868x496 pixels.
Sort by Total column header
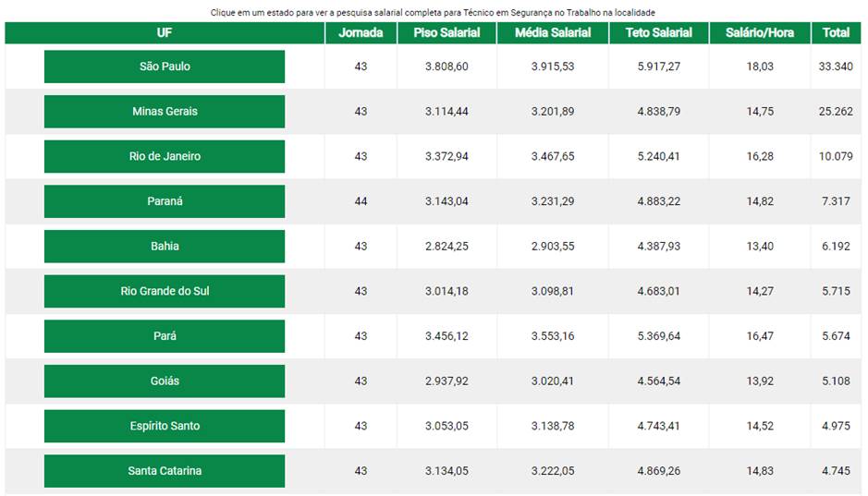(x=836, y=32)
